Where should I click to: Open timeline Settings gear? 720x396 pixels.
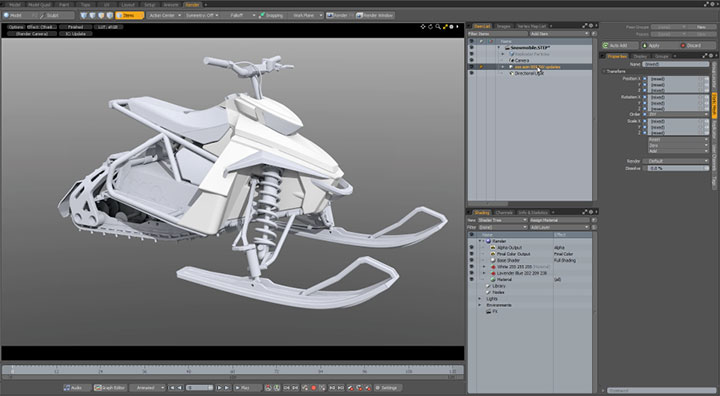coord(388,388)
